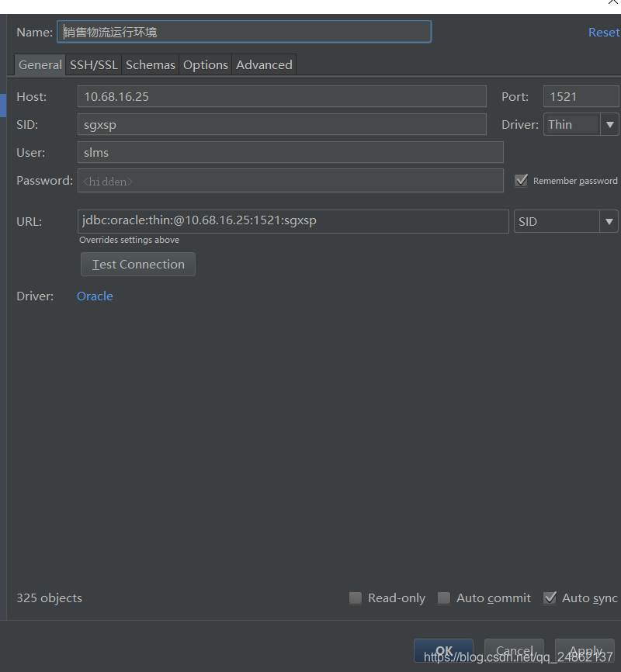Image resolution: width=621 pixels, height=672 pixels.
Task: Click the Overrides settings above note
Action: pos(129,240)
